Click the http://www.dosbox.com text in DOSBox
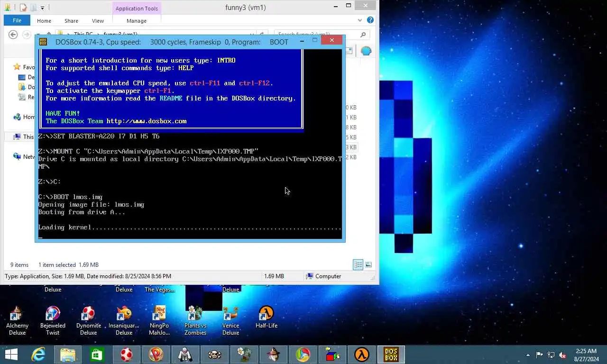The width and height of the screenshot is (607, 364). [x=147, y=121]
